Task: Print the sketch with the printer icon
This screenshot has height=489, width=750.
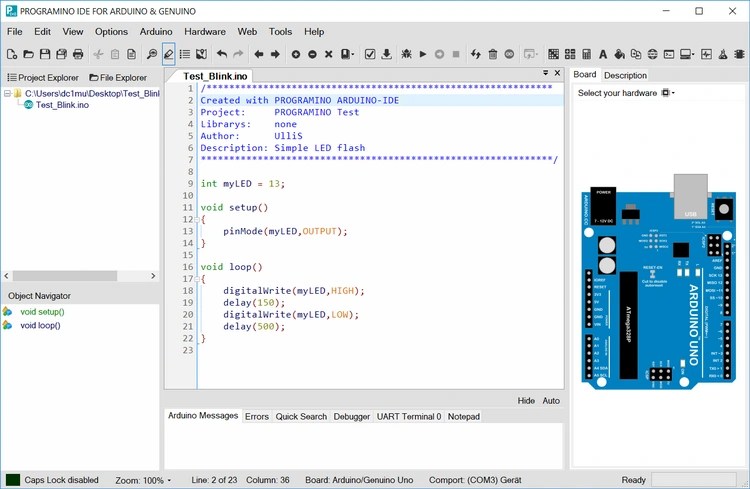Action: tap(78, 54)
